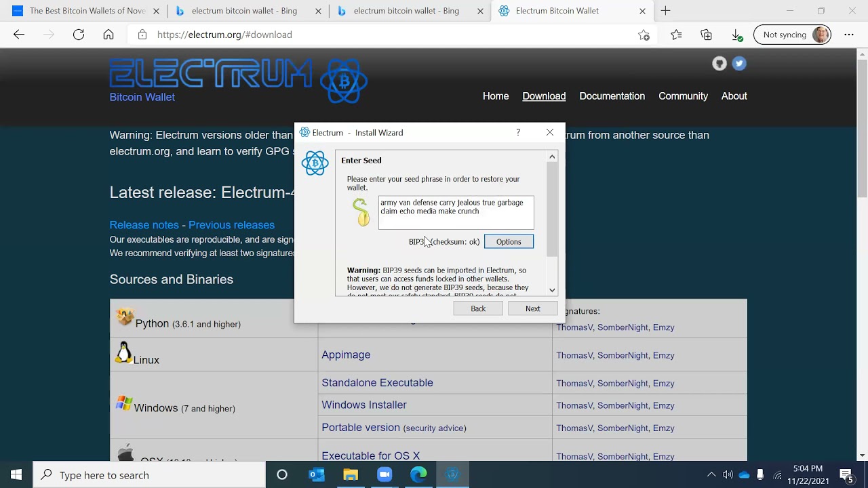The height and width of the screenshot is (488, 868).
Task: Open ThomasV signature in Appimage row
Action: [x=574, y=355]
